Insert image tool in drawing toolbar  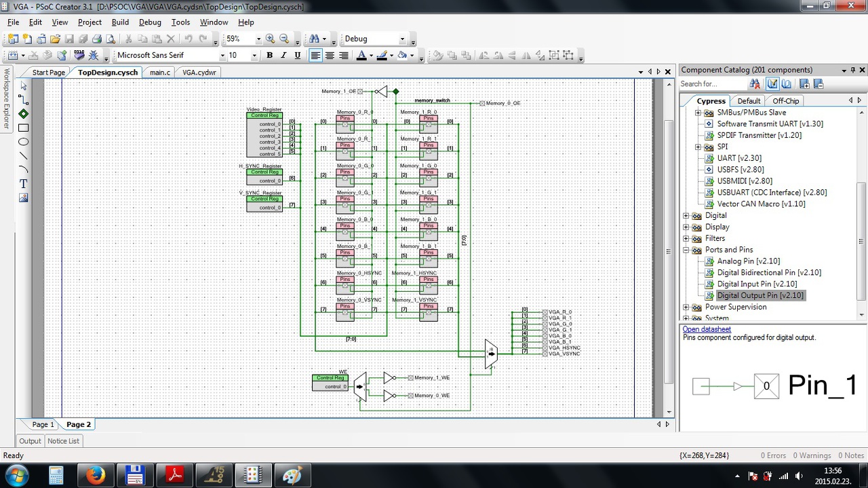tap(24, 198)
